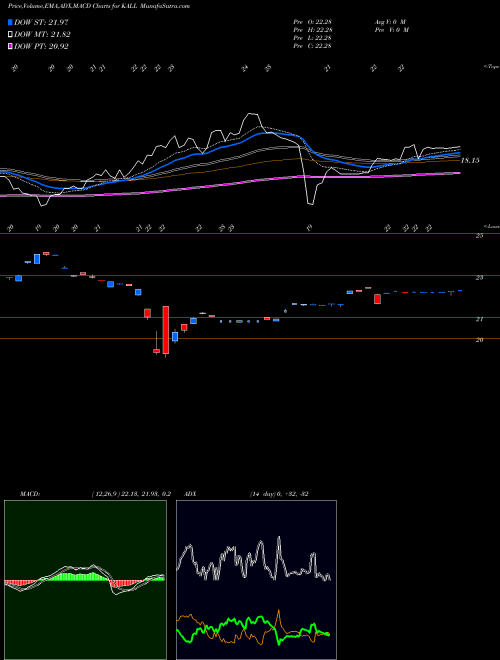500x660 pixels.
Task: Open the MACD histogram chart panel
Action: coord(85,580)
